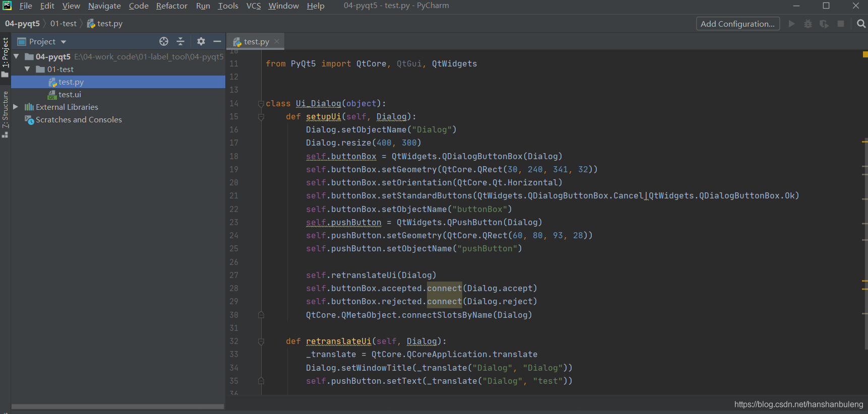Open the File menu
This screenshot has height=414, width=868.
[x=26, y=6]
